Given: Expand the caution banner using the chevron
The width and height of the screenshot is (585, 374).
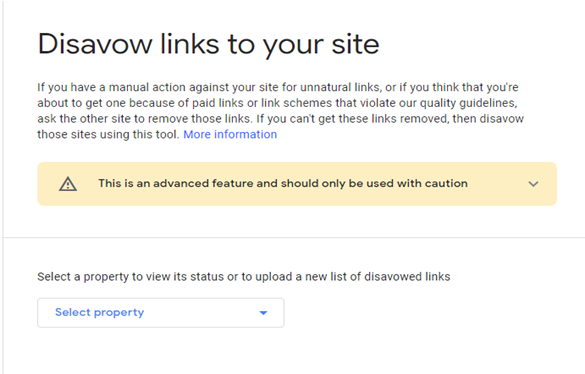Looking at the screenshot, I should (534, 184).
